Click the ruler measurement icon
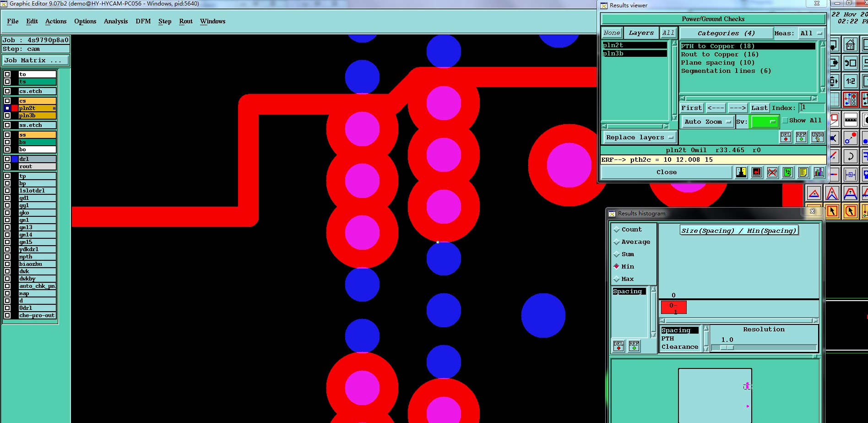Viewport: 868px width, 423px height. coord(850,119)
